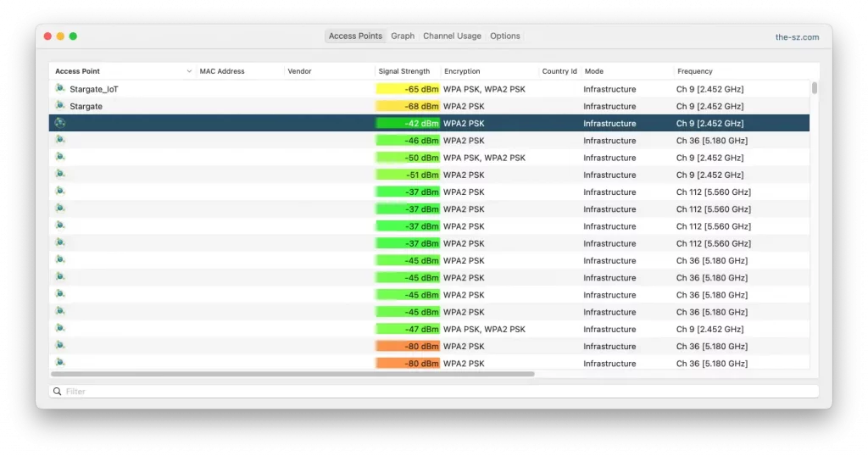Screen dimensions: 868x456
Task: Sort by Signal Strength column header
Action: 404,71
